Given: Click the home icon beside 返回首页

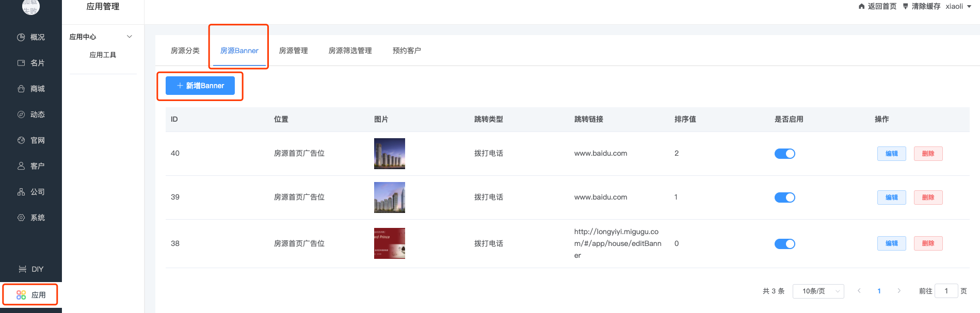Looking at the screenshot, I should (x=861, y=6).
